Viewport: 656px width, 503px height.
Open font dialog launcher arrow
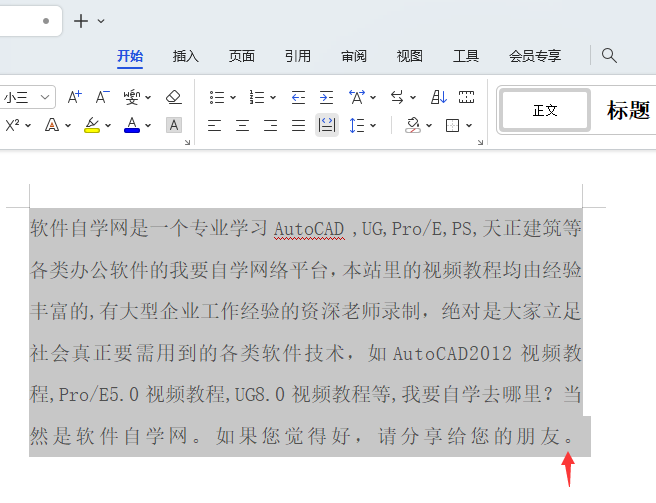tap(187, 142)
